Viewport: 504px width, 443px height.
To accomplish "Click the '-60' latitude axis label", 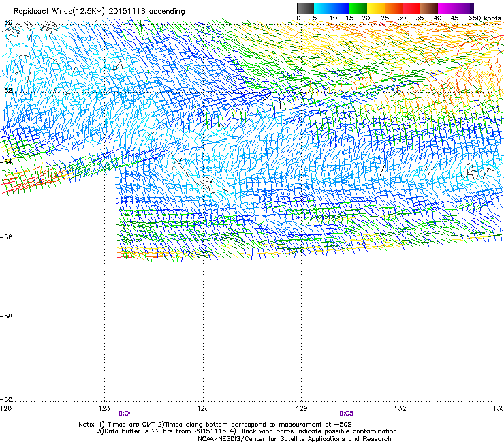I will click(6, 400).
